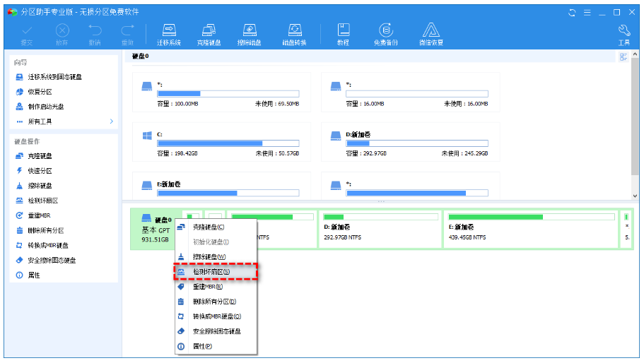This screenshot has width=644, height=363.
Task: Choose 安全擦除固态硬盘 in the sidebar
Action: [x=52, y=260]
